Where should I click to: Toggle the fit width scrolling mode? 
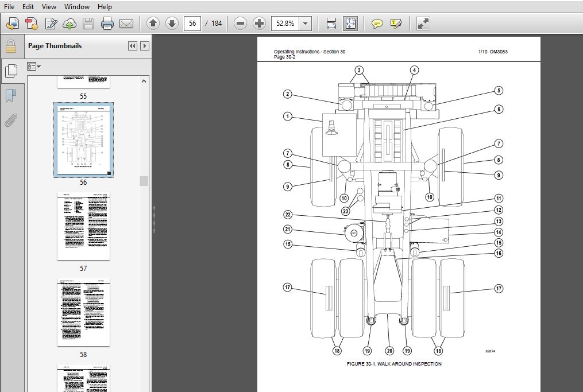pyautogui.click(x=331, y=24)
